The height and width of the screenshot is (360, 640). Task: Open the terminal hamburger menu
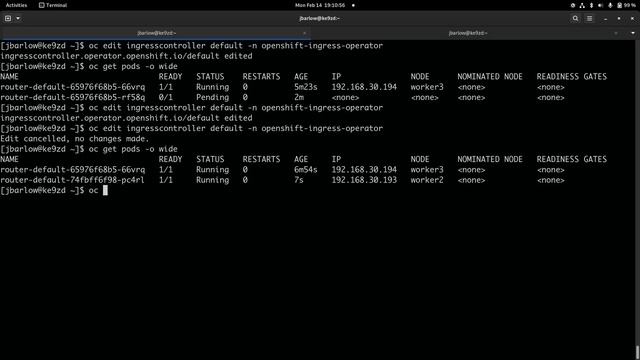[x=589, y=18]
